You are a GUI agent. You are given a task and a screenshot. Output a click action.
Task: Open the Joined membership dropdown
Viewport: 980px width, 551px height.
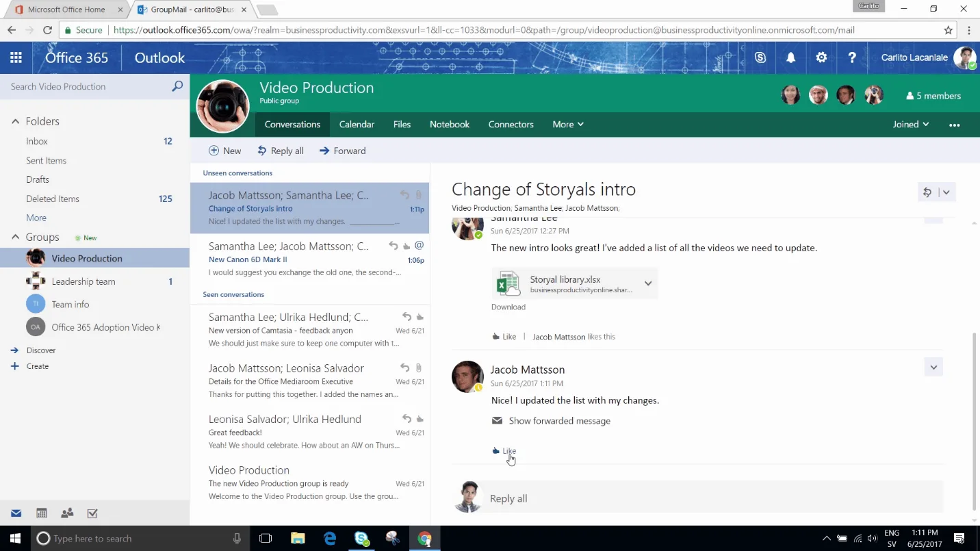(911, 125)
